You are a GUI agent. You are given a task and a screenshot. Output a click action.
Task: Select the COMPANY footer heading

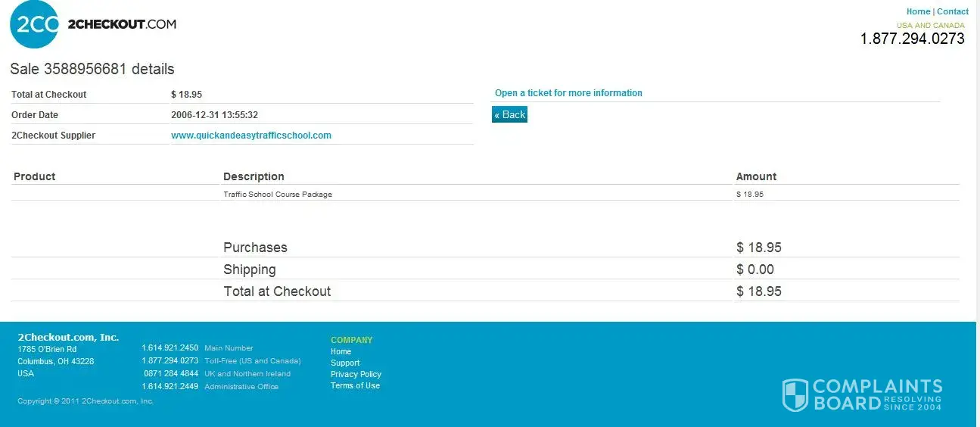click(352, 340)
